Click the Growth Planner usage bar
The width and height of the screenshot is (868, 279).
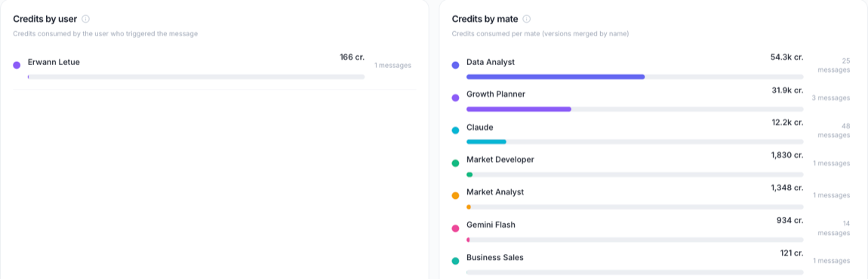[x=635, y=110]
